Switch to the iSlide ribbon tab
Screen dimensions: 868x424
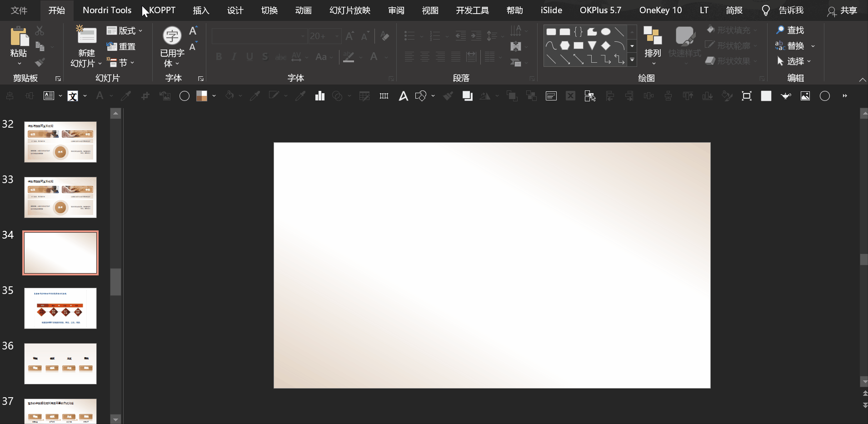(551, 10)
